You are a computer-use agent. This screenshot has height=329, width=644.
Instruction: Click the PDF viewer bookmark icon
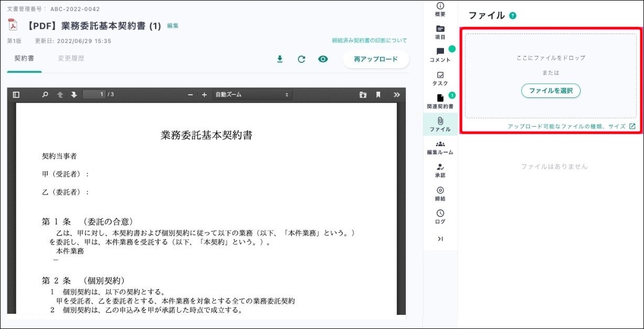[x=378, y=95]
